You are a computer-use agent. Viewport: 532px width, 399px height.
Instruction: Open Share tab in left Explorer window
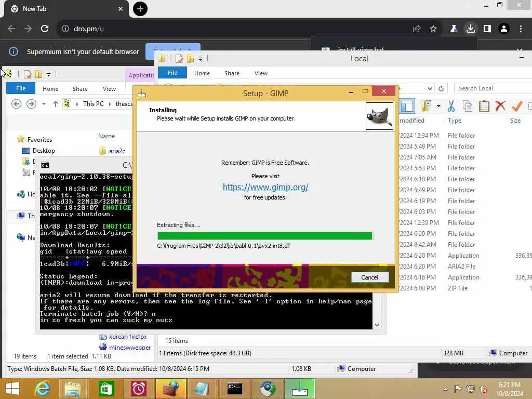[80, 89]
